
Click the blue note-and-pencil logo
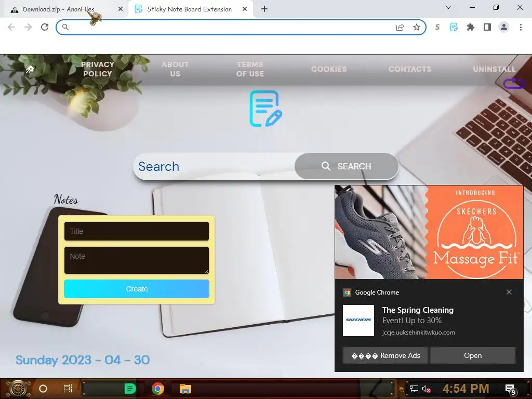265,109
